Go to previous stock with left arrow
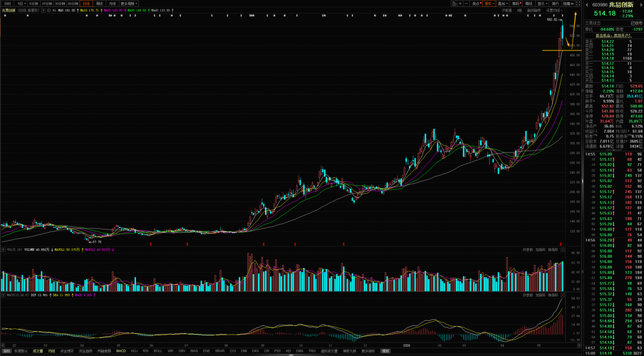This screenshot has width=644, height=356. click(587, 4)
